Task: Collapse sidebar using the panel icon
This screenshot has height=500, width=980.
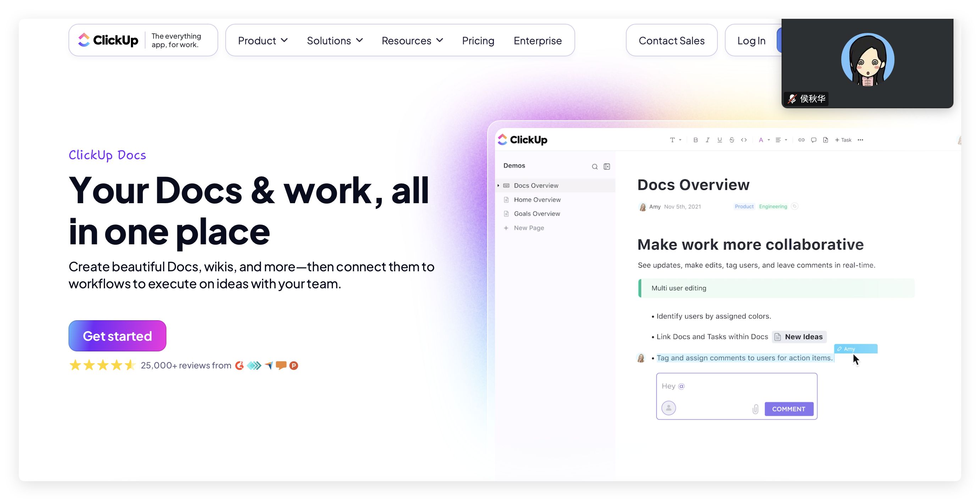Action: click(x=606, y=167)
